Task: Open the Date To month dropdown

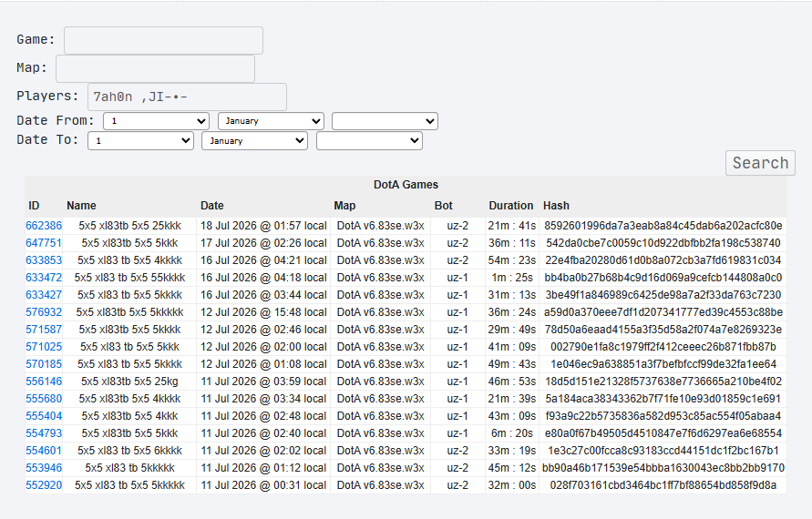Action: [254, 141]
